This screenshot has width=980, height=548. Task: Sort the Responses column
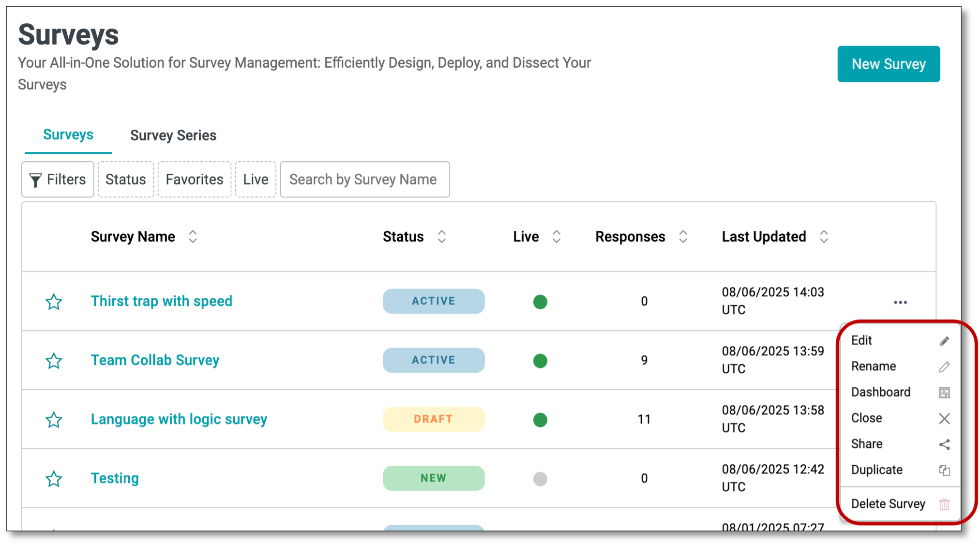pos(683,236)
